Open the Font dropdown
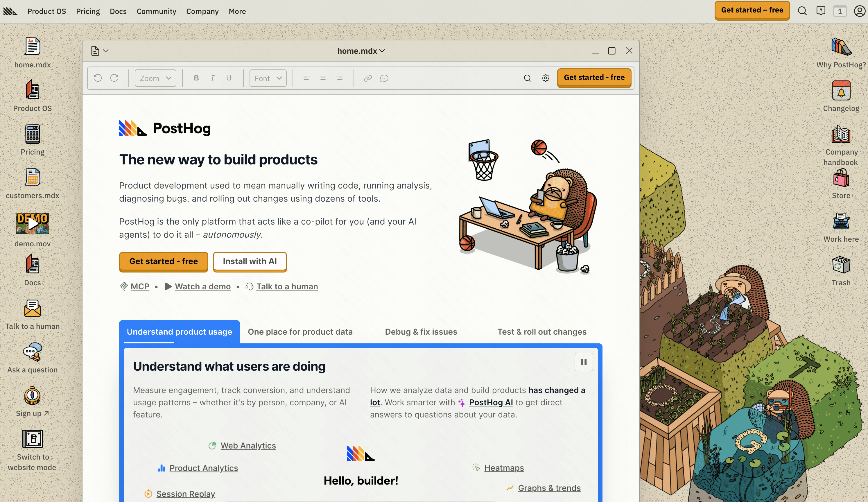 [x=268, y=78]
